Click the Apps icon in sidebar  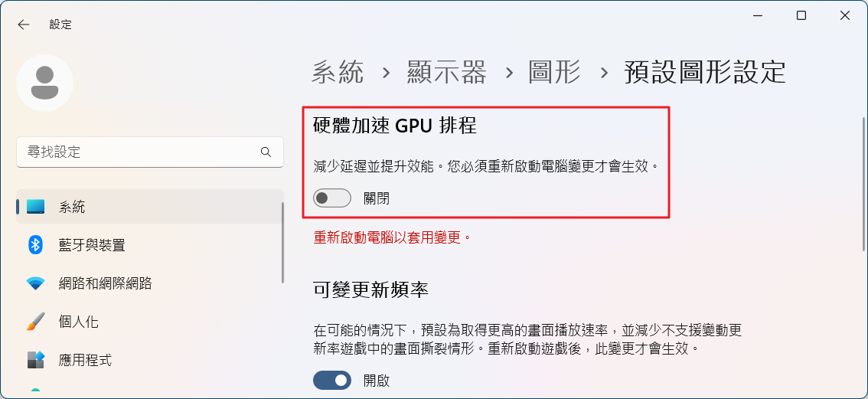(x=36, y=360)
